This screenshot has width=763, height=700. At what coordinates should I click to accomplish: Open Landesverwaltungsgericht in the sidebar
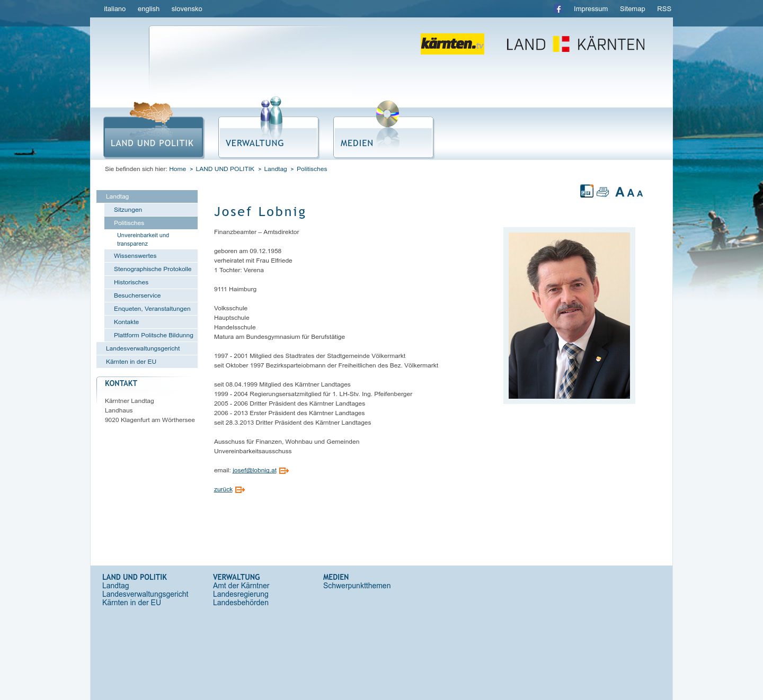[147, 348]
